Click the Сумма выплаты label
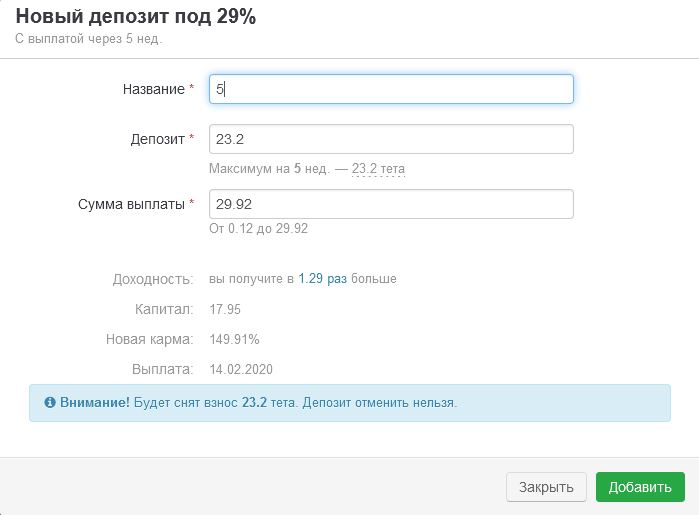699x515 pixels. [131, 204]
